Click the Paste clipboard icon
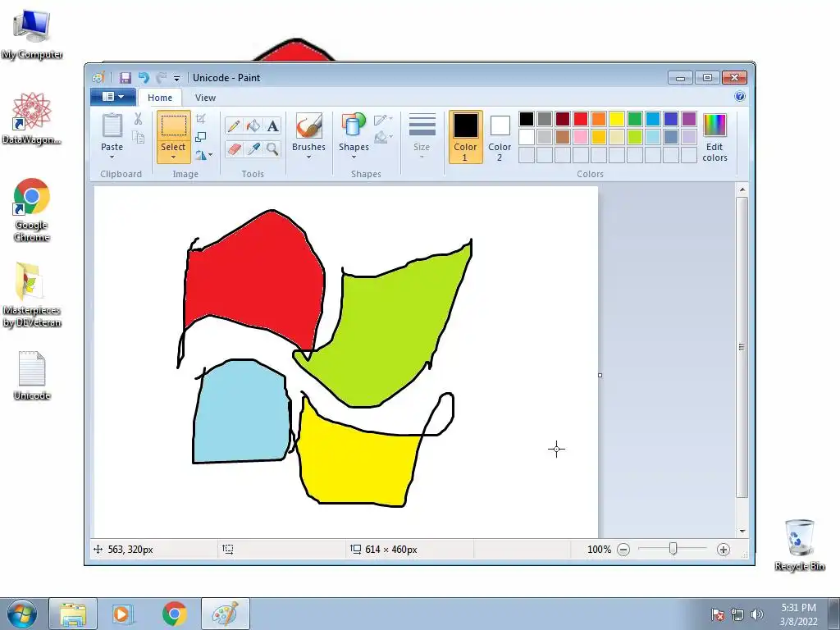 click(x=112, y=126)
